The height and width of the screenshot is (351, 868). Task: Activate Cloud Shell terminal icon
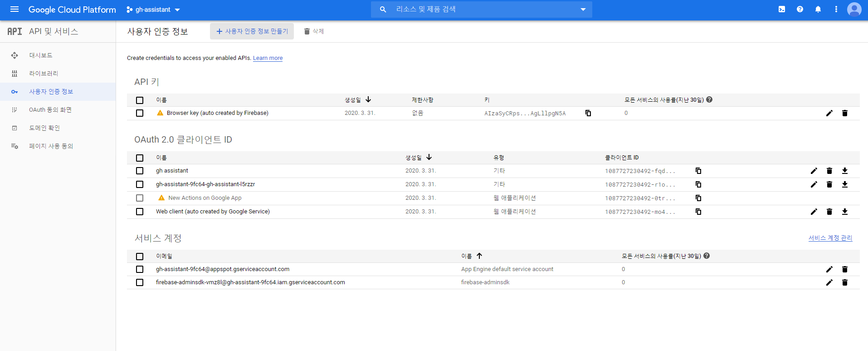(782, 10)
